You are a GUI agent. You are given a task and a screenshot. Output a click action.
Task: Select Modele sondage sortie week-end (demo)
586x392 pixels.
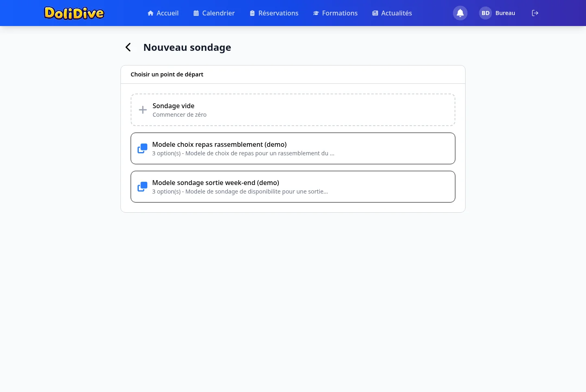click(x=293, y=187)
